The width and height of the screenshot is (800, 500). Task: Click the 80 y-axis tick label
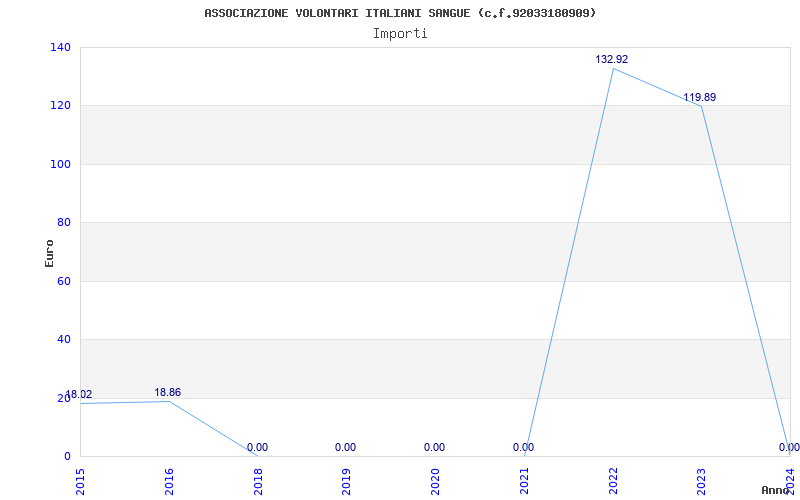tap(64, 222)
